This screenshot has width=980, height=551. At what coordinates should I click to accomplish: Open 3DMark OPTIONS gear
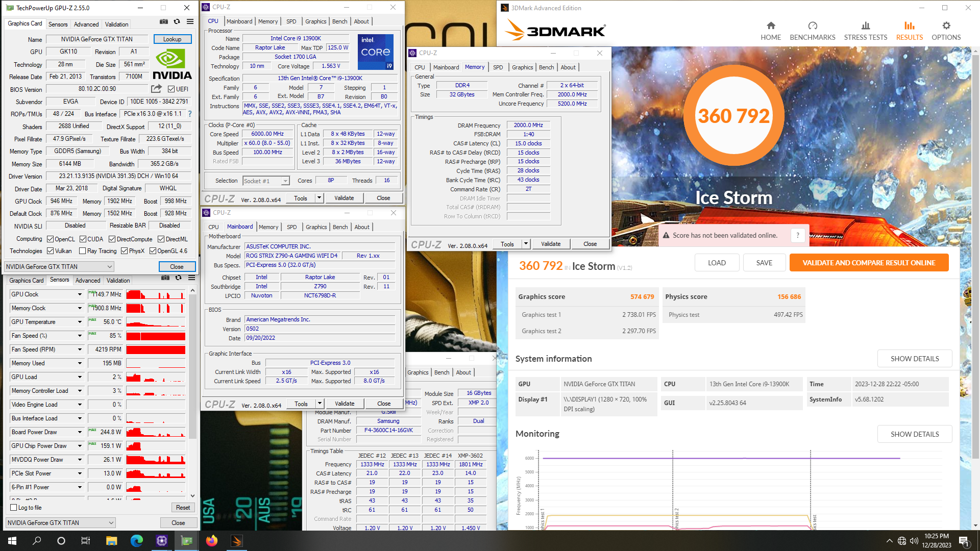[x=946, y=31]
